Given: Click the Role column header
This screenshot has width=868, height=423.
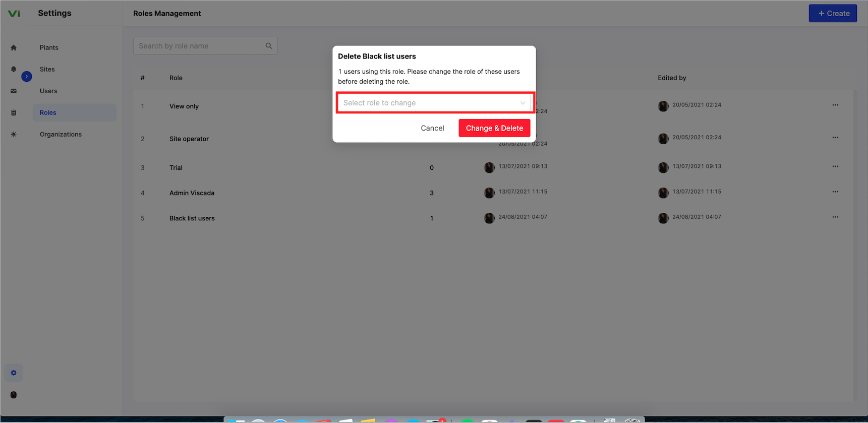Looking at the screenshot, I should (x=176, y=78).
